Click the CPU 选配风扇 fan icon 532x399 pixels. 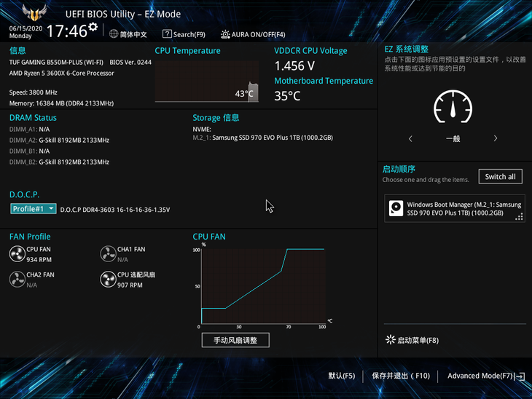pyautogui.click(x=108, y=280)
